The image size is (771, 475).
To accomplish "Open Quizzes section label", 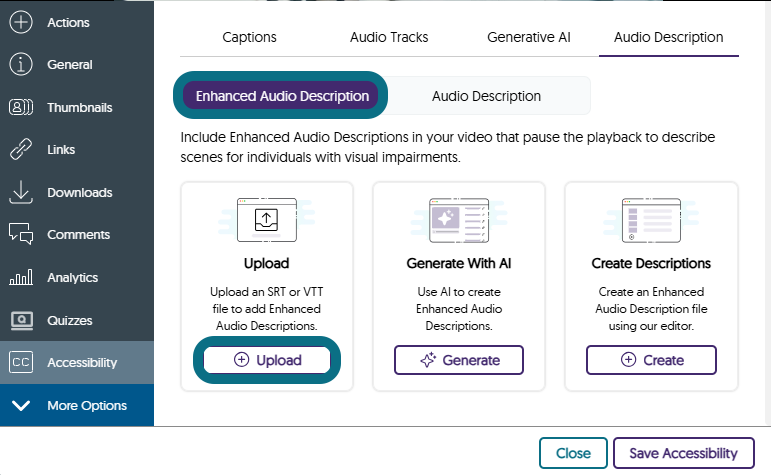I will 70,321.
